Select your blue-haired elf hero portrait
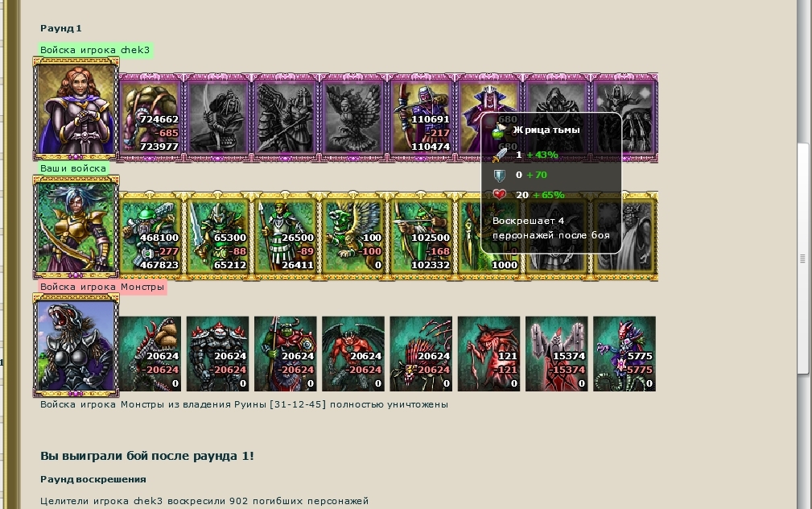This screenshot has width=812, height=509. [76, 227]
